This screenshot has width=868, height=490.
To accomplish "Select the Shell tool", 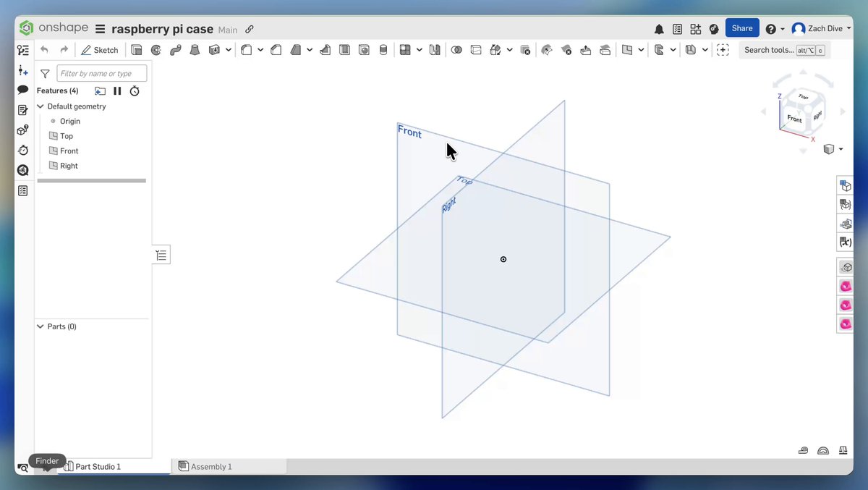I will click(344, 50).
